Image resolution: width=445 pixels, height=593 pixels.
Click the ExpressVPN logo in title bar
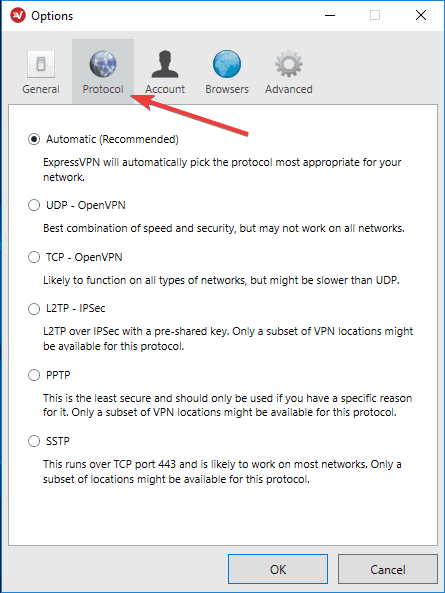coord(18,16)
